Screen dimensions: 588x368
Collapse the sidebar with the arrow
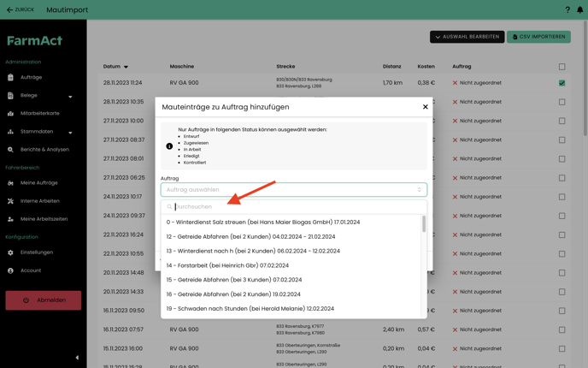point(77,358)
